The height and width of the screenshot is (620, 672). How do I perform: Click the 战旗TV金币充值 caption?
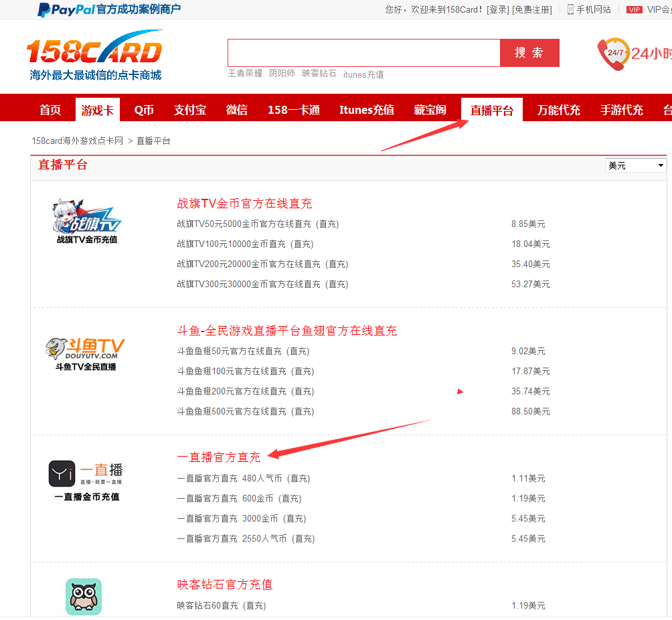[87, 240]
